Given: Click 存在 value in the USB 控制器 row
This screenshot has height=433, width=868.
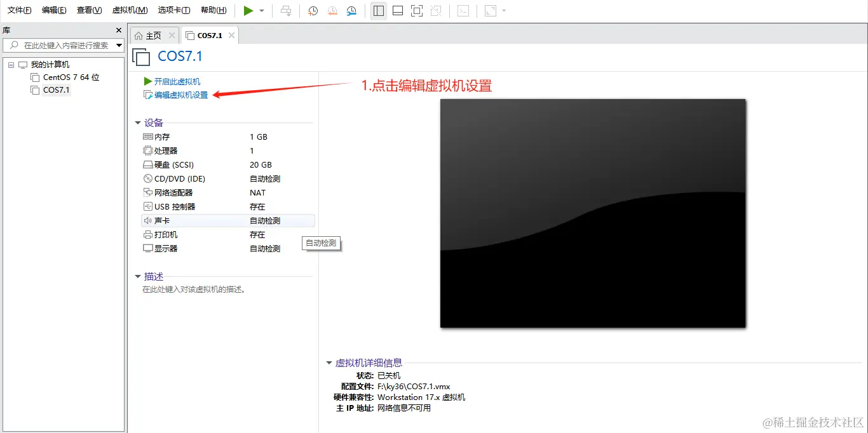Looking at the screenshot, I should (x=257, y=207).
